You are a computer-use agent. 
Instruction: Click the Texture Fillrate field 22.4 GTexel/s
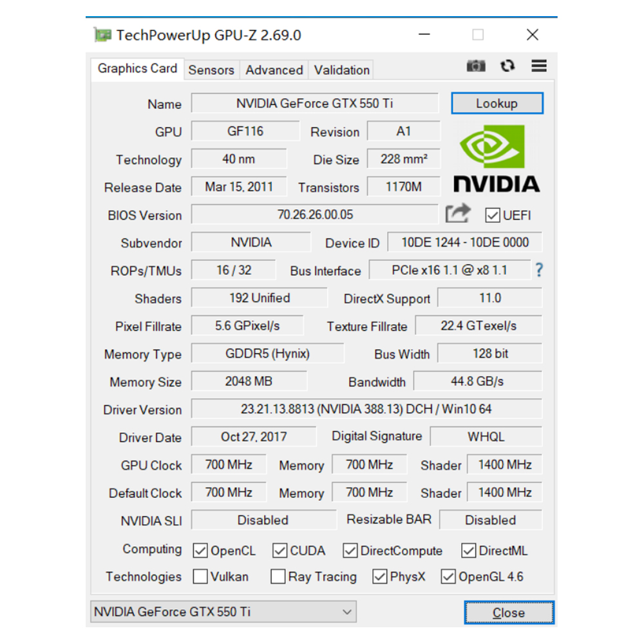[478, 326]
